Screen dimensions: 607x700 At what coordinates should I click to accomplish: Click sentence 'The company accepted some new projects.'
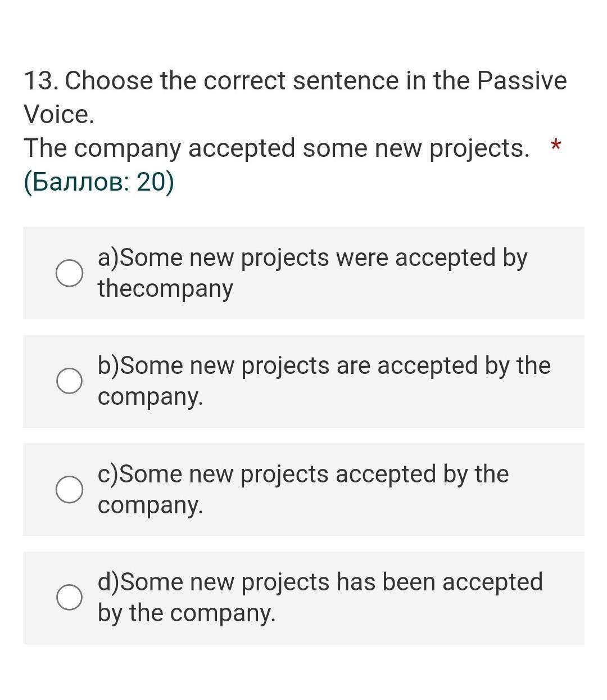pyautogui.click(x=277, y=148)
